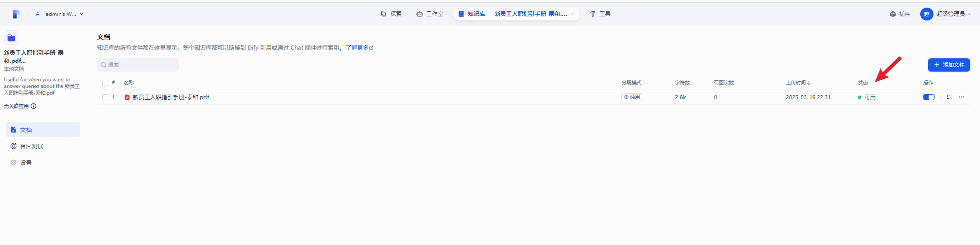
Task: Open the 新员工入职指引手册-泰和.pdf document
Action: [x=171, y=97]
